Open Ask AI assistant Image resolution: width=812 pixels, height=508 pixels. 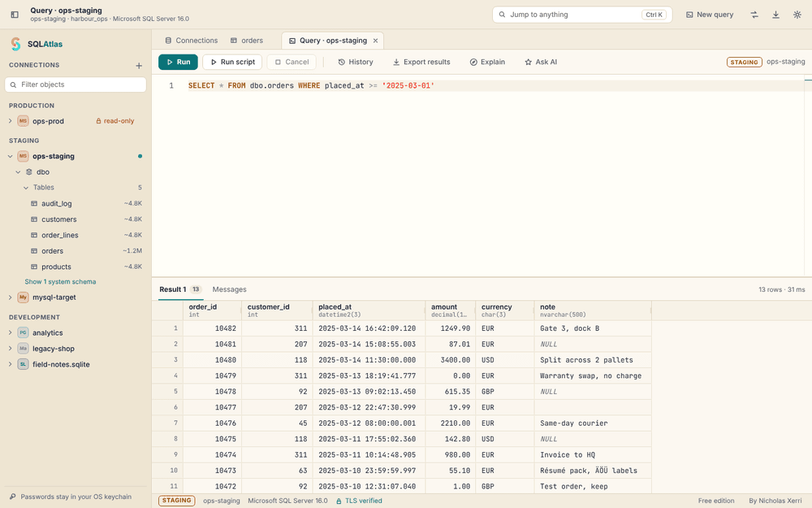(x=541, y=62)
